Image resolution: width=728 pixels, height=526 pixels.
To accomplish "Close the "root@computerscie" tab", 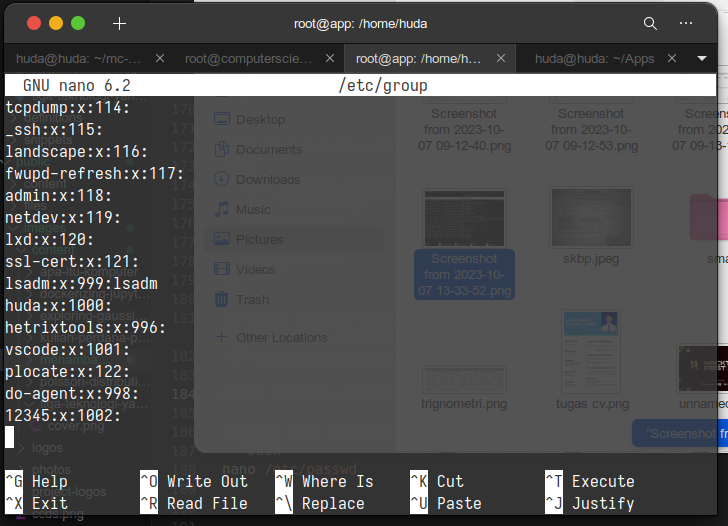I will [x=331, y=58].
